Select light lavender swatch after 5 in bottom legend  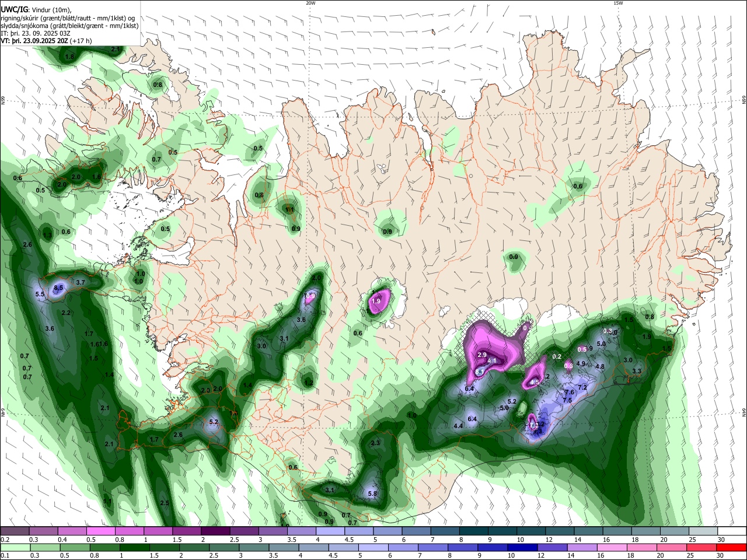(374, 547)
